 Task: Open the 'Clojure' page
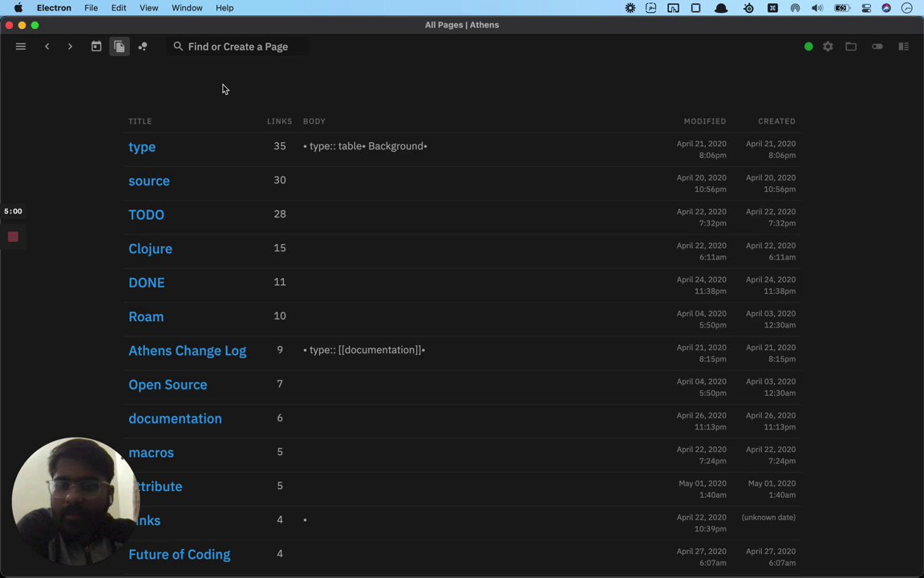[x=150, y=249]
